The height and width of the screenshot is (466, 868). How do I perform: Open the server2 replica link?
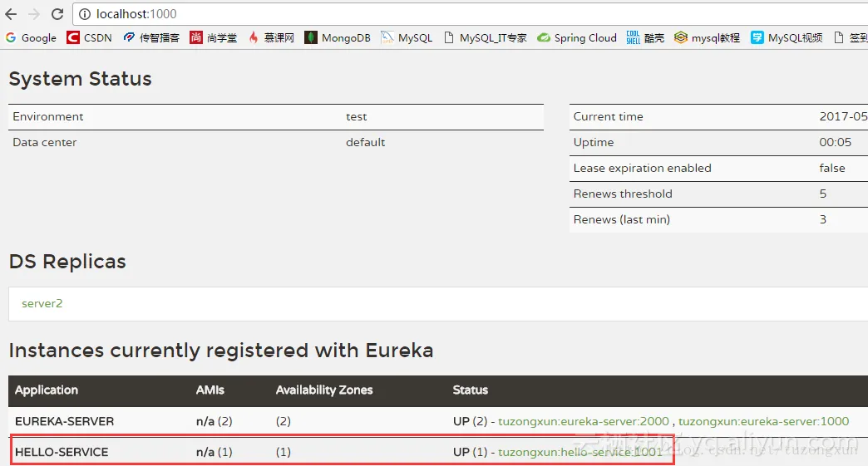(42, 303)
